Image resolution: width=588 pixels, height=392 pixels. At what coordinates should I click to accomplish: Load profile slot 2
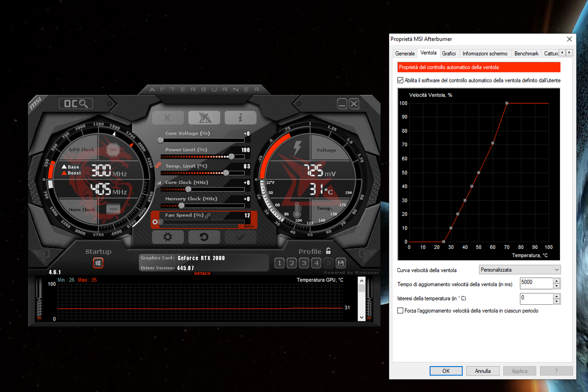click(x=292, y=263)
